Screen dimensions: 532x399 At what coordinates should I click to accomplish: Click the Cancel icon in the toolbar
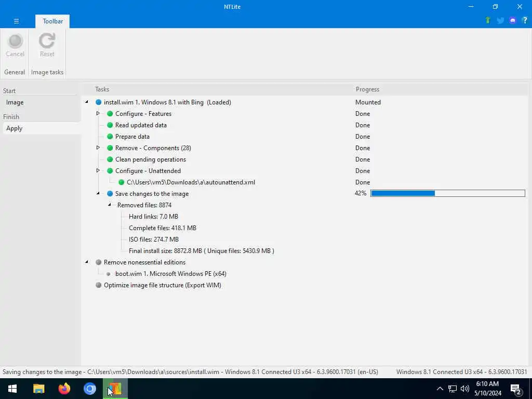tap(15, 41)
